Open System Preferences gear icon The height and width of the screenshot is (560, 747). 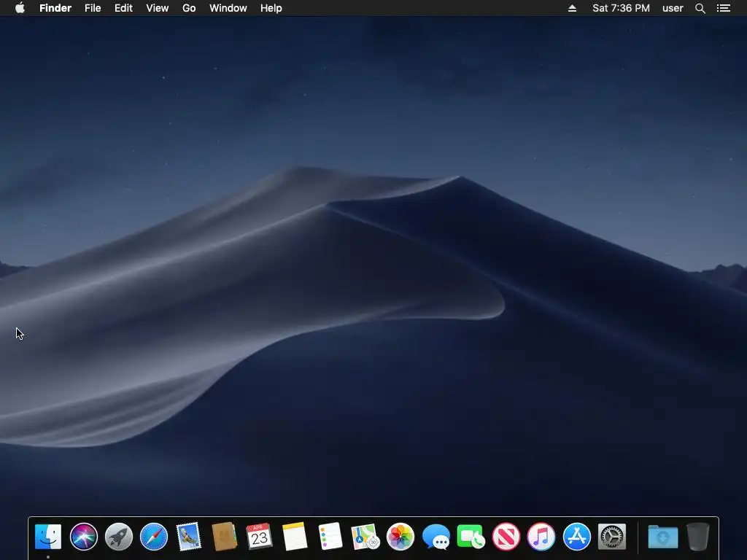(612, 537)
